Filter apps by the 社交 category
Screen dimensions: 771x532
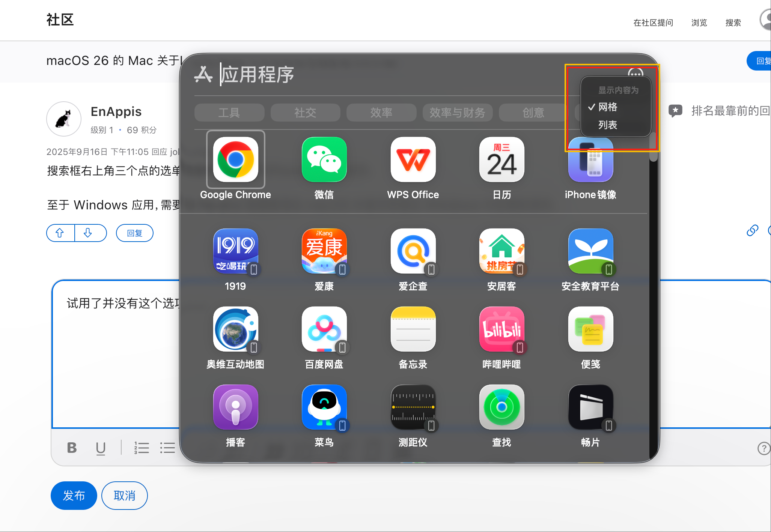click(x=305, y=113)
